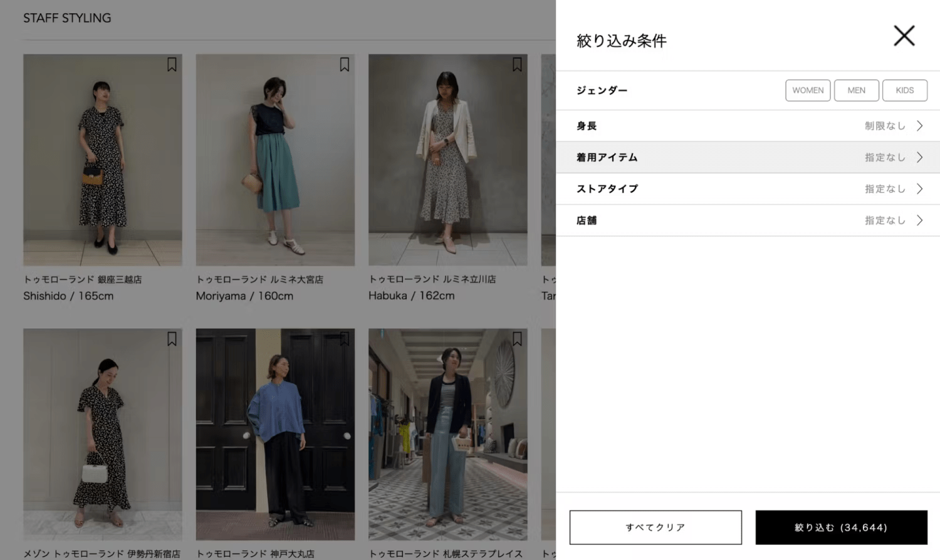Bookmark the 札幌ステラプレイス styling photo
Viewport: 940px width, 560px height.
[517, 339]
